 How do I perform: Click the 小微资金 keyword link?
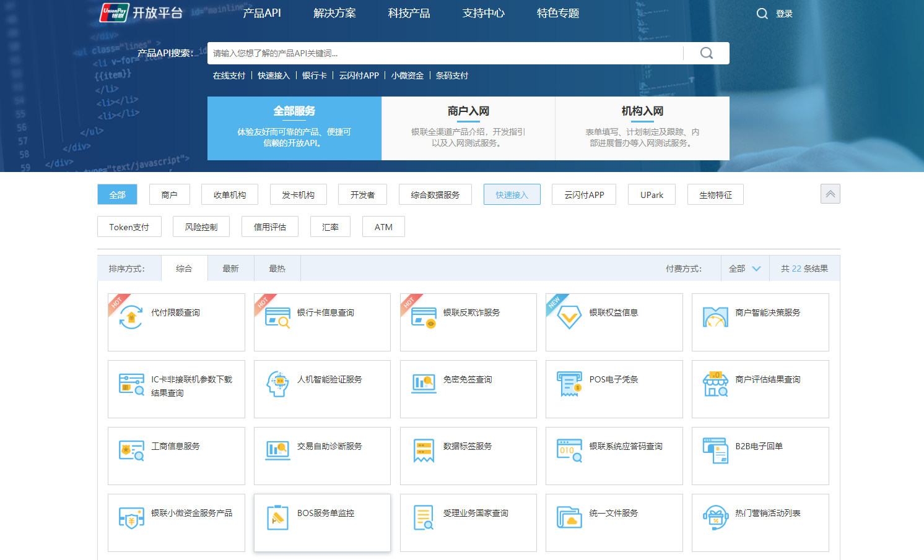point(408,75)
